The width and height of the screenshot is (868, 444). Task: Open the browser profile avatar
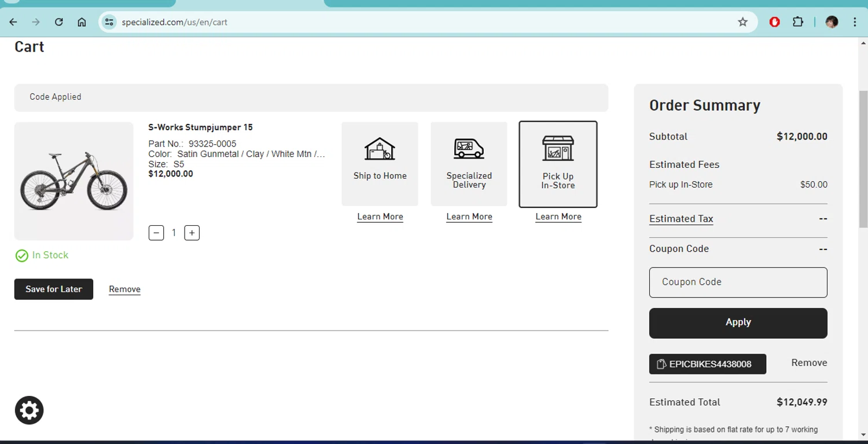point(832,22)
